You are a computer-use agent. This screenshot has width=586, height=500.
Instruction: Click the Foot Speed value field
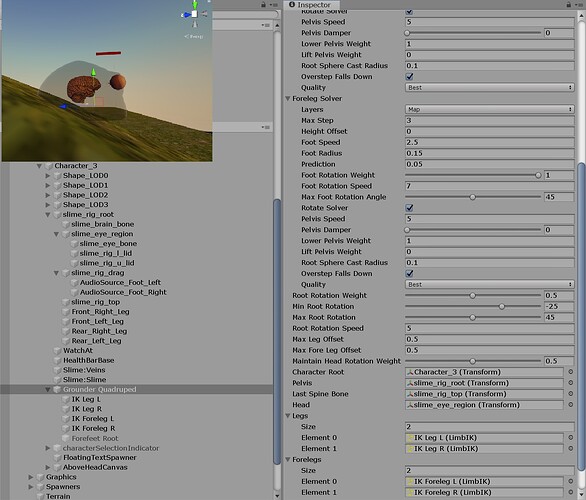[490, 142]
